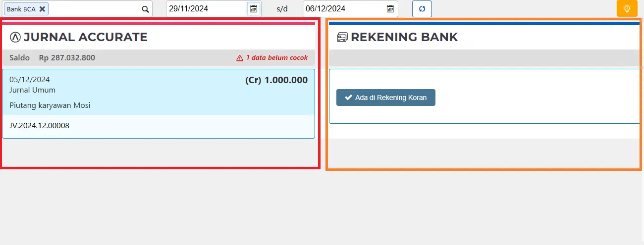The image size is (644, 245).
Task: Refresh the reconciliation data
Action: (422, 9)
